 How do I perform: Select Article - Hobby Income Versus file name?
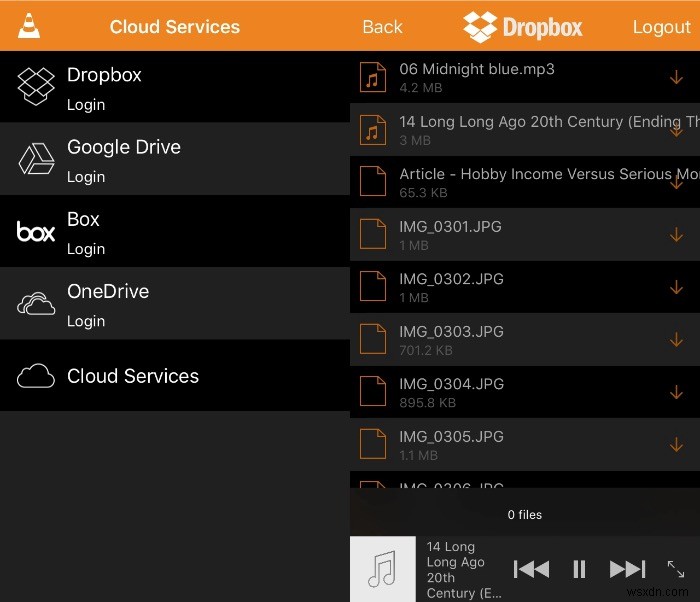click(549, 174)
